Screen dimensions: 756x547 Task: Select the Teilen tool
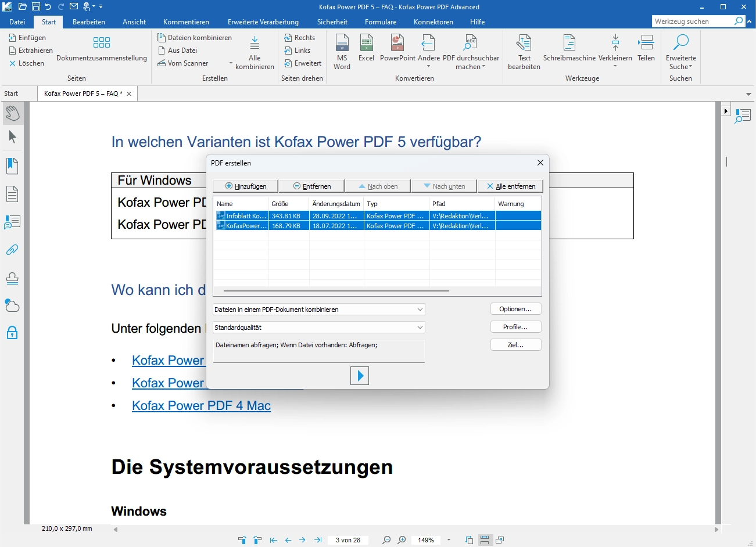click(646, 48)
